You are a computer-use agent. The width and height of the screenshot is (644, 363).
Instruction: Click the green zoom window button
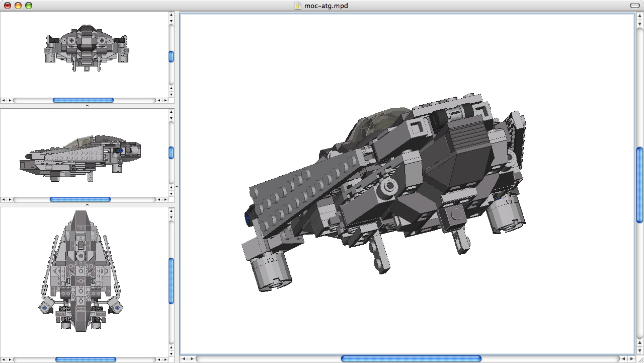pyautogui.click(x=29, y=6)
